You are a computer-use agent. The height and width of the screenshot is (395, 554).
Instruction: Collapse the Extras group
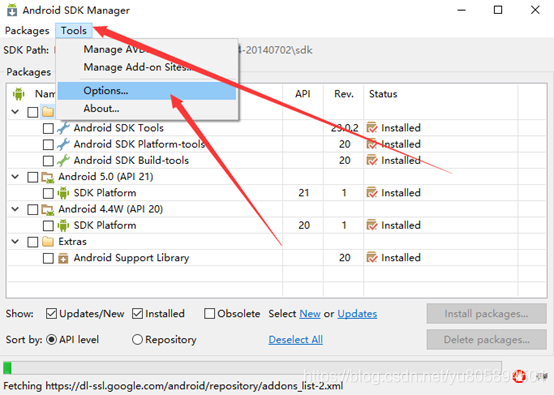point(15,241)
